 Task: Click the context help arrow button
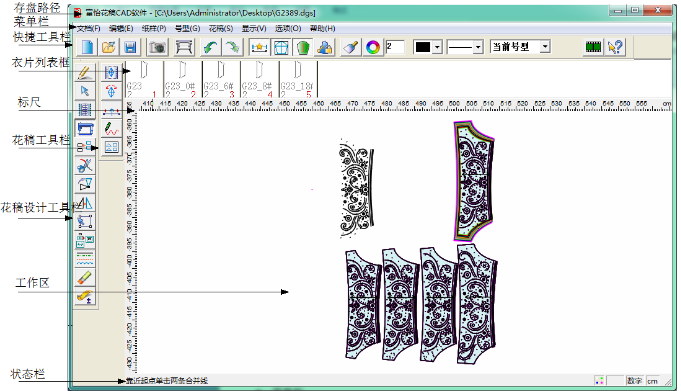pyautogui.click(x=615, y=47)
